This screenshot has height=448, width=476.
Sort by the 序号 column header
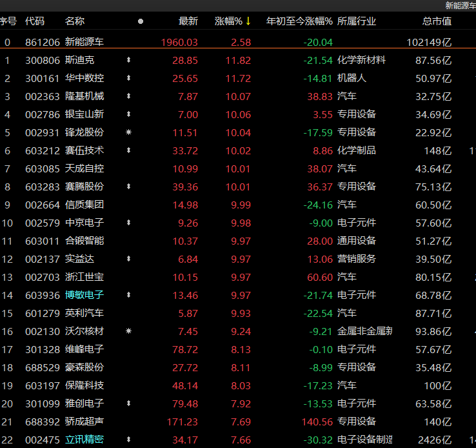[8, 21]
